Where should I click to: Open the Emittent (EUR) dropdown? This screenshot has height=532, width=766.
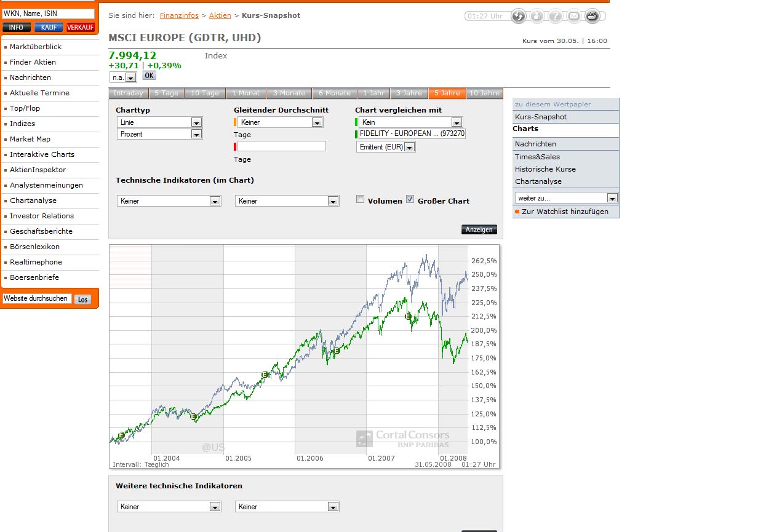point(386,147)
